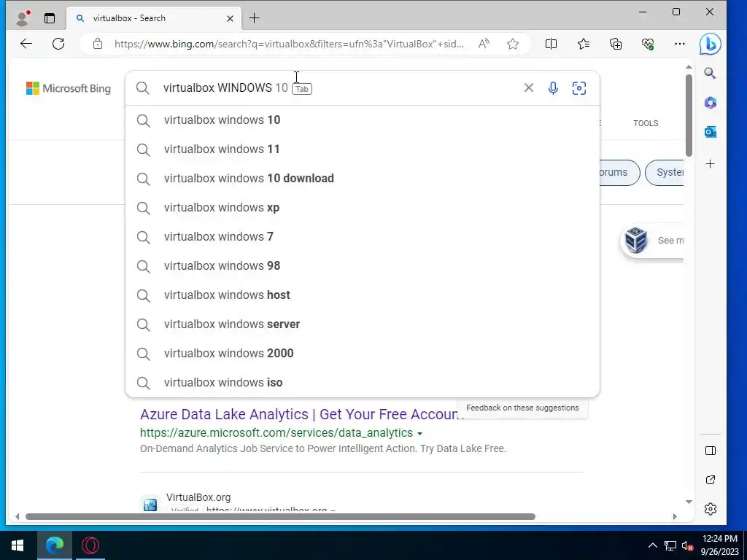This screenshot has height=560, width=747.
Task: Choose suggestion virtualbox windows 11
Action: click(x=362, y=149)
